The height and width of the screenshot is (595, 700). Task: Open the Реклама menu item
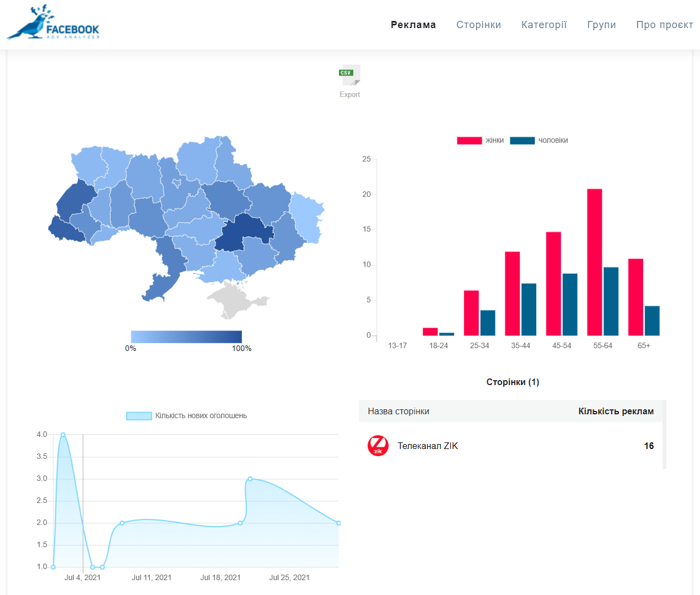tap(413, 25)
